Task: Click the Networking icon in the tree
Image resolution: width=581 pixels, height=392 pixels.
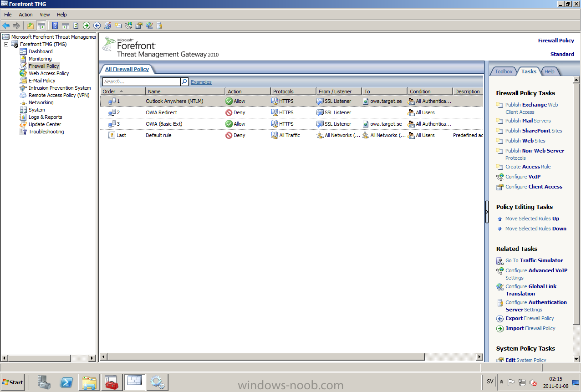Action: (x=23, y=102)
